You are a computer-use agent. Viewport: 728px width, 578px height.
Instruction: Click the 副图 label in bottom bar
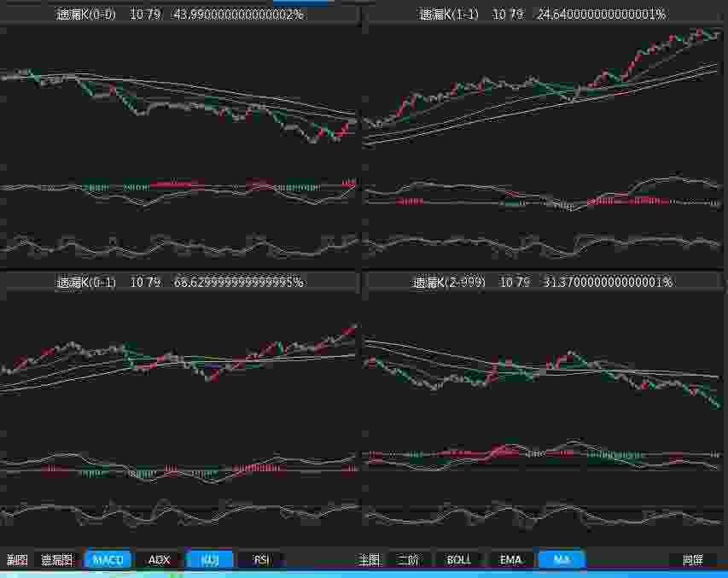tap(17, 560)
